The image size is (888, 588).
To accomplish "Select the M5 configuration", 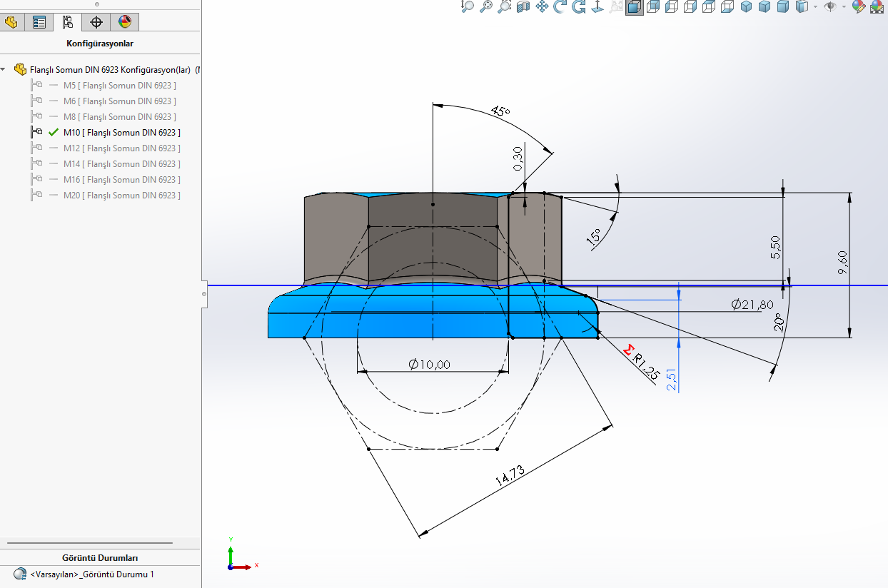I will (120, 86).
